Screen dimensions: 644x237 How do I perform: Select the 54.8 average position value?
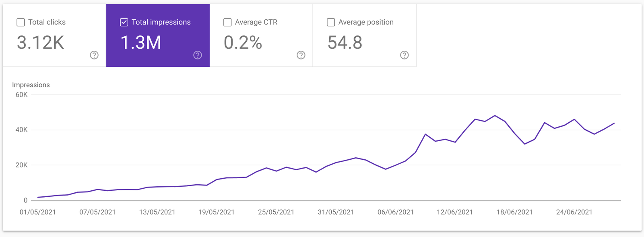tap(345, 43)
